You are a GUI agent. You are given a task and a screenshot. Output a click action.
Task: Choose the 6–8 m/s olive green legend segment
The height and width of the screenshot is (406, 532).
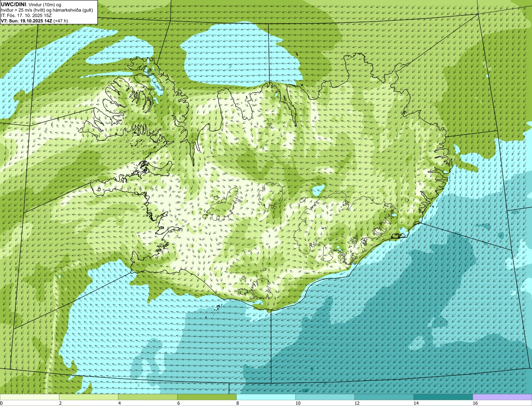coord(207,397)
